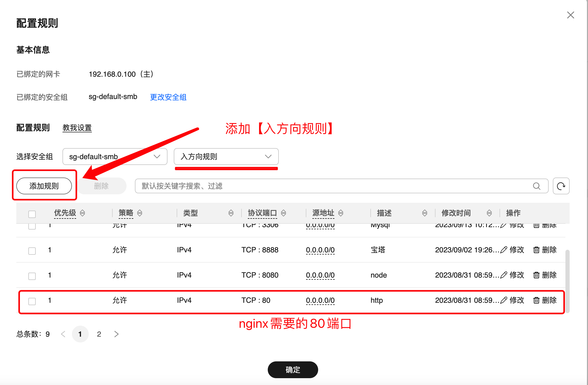
Task: Click the magnifier search icon
Action: (x=537, y=186)
